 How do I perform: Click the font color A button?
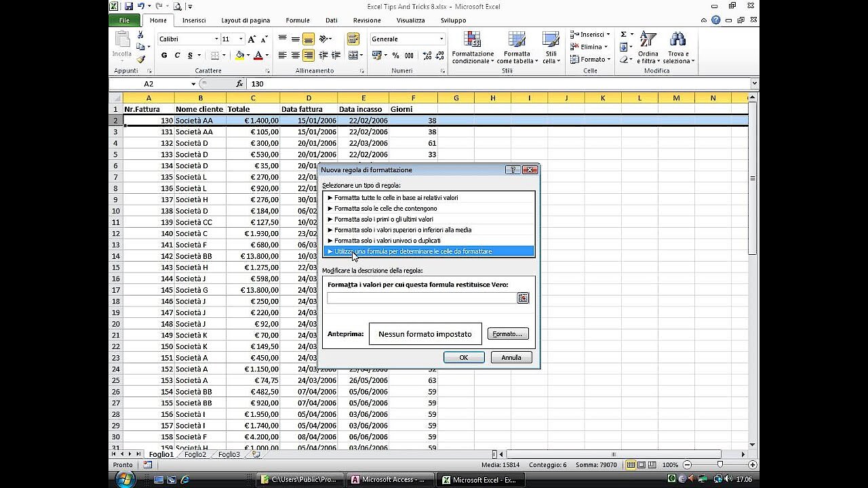[x=258, y=56]
